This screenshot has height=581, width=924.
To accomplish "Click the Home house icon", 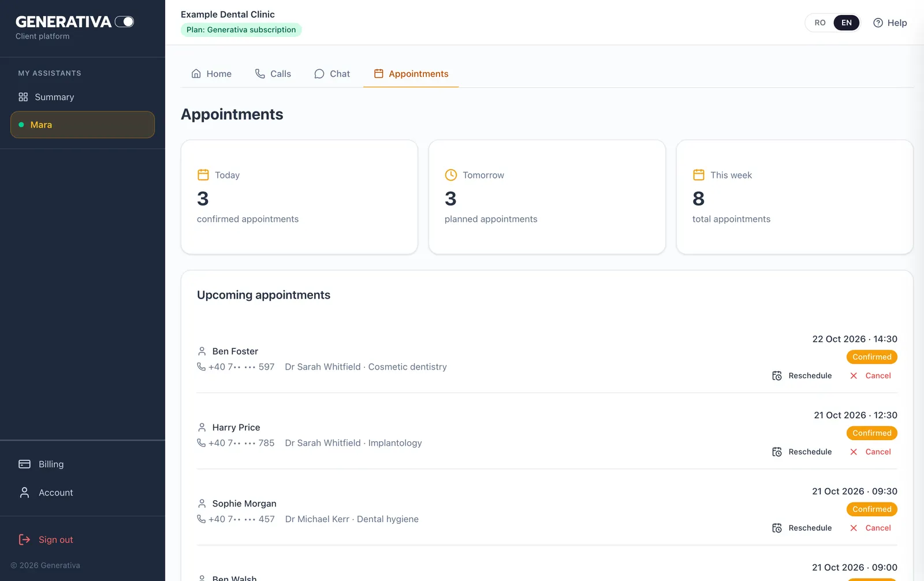I will pyautogui.click(x=196, y=74).
